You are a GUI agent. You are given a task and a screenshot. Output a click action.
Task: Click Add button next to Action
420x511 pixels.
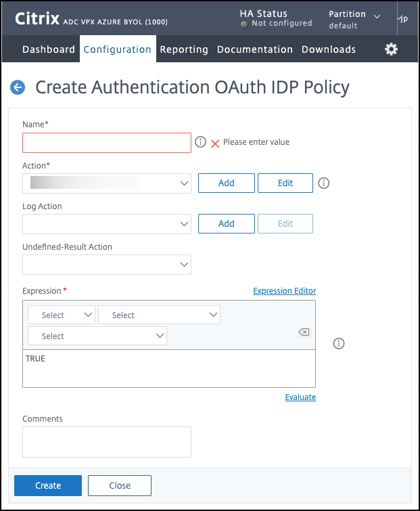coord(226,183)
